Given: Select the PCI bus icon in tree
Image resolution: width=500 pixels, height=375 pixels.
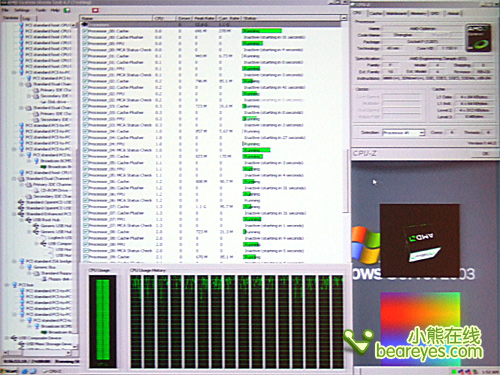Looking at the screenshot, I should click(14, 285).
